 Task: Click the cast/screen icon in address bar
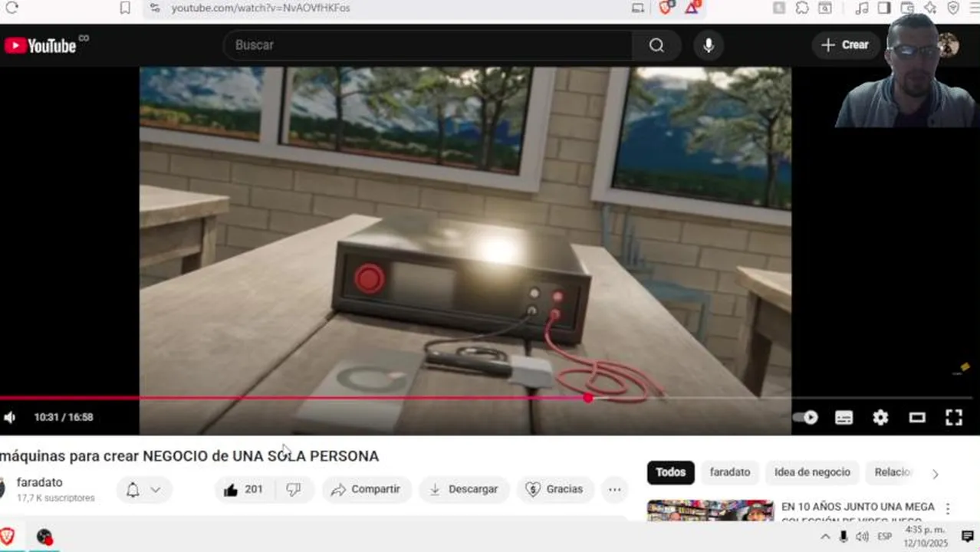tap(638, 8)
